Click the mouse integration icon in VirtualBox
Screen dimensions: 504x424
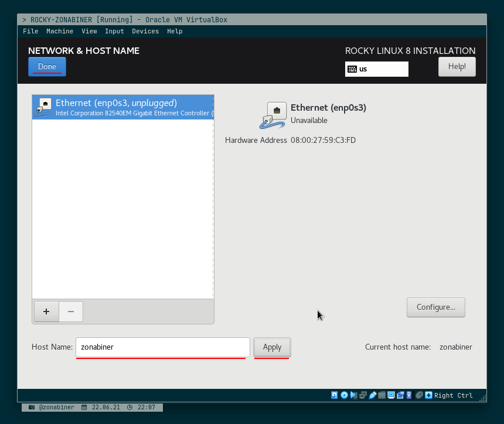pyautogui.click(x=419, y=395)
